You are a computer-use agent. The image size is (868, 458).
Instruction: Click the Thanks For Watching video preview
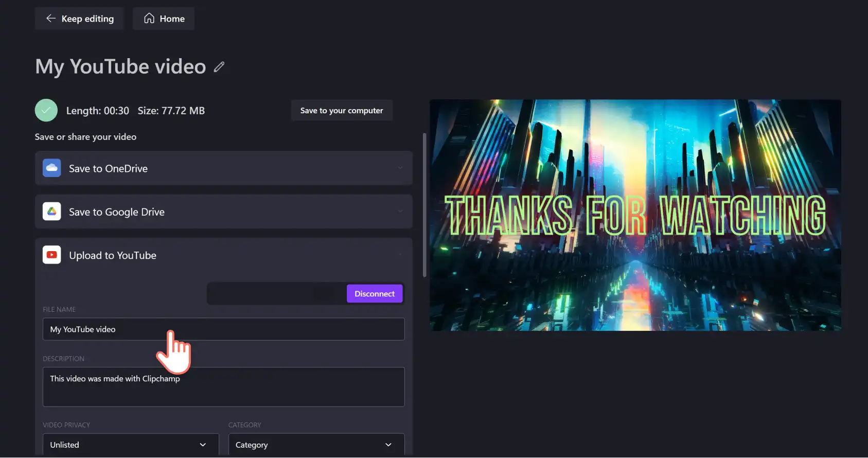click(635, 215)
